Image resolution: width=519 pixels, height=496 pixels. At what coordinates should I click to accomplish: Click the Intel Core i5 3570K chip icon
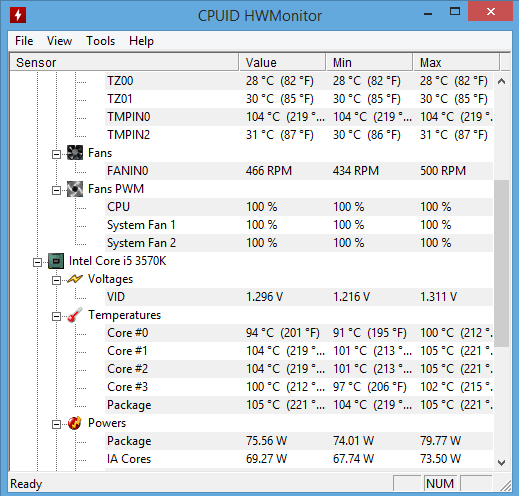[56, 261]
